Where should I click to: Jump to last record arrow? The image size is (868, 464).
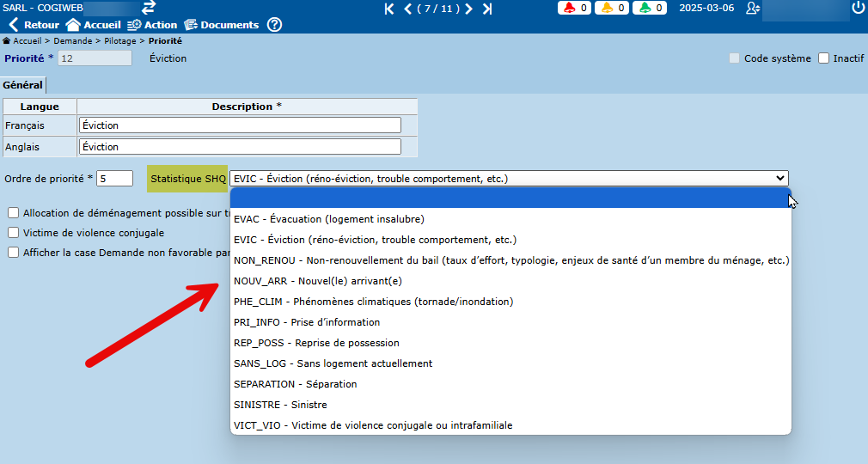coord(487,9)
